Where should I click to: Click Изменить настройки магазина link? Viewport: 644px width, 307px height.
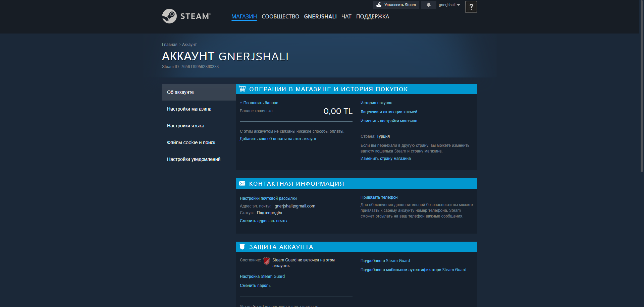tap(389, 121)
